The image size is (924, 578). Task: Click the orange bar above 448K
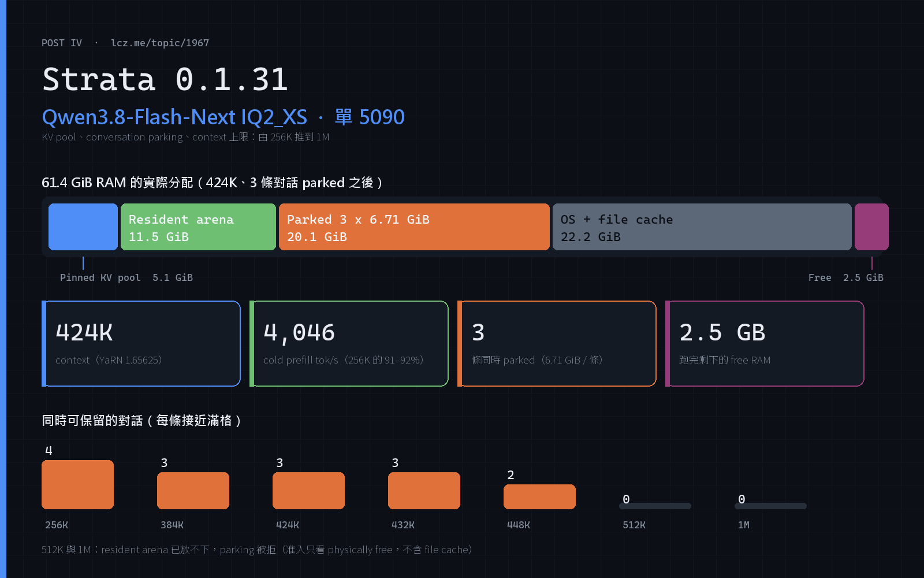point(539,497)
